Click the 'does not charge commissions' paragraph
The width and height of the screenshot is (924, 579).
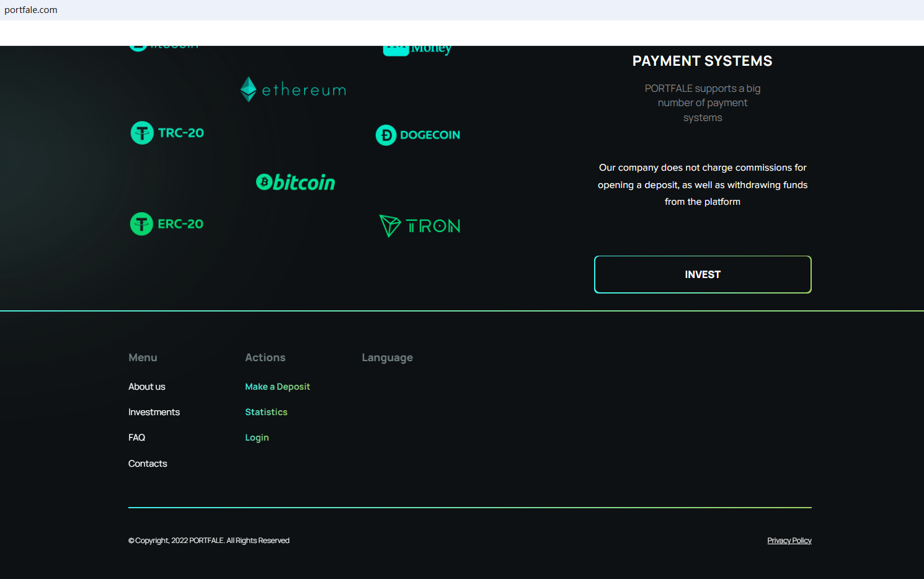[x=703, y=185]
